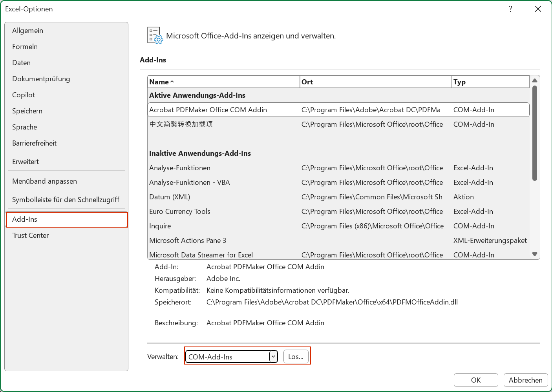552x392 pixels.
Task: Select the Inquire add-in entry
Action: 160,226
